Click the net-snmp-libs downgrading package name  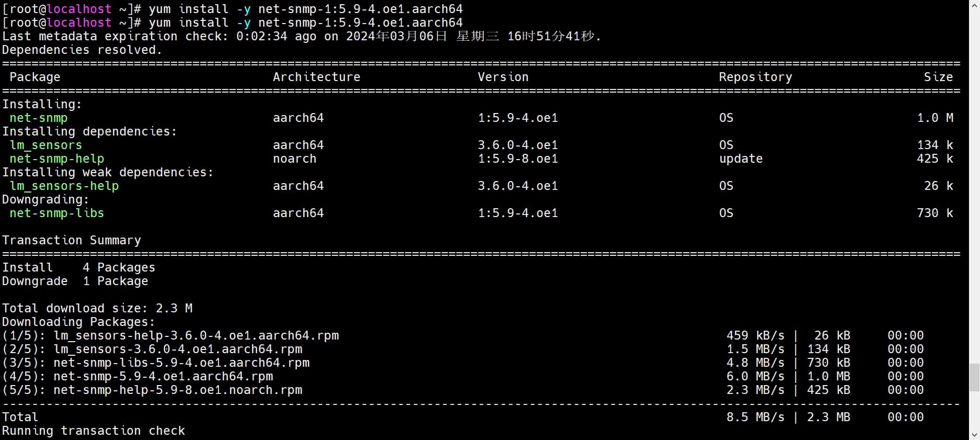point(56,213)
